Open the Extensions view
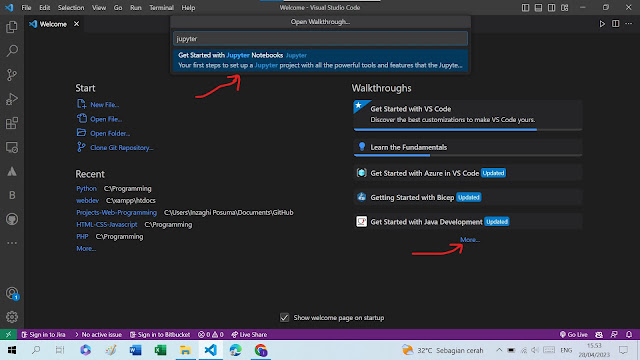640x360 pixels. pyautogui.click(x=12, y=123)
